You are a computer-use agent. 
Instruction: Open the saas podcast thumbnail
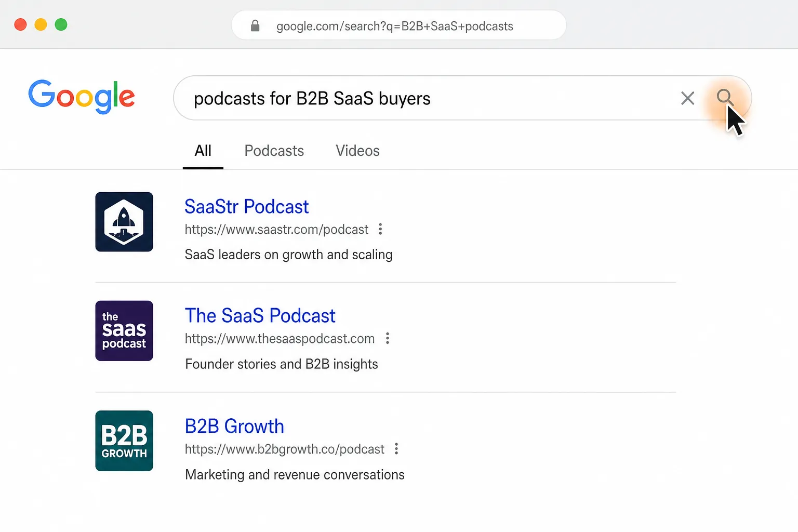pos(124,331)
